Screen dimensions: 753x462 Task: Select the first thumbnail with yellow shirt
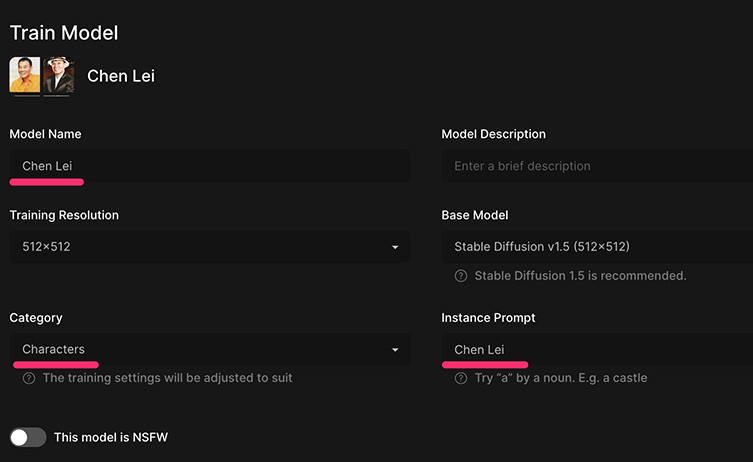25,76
